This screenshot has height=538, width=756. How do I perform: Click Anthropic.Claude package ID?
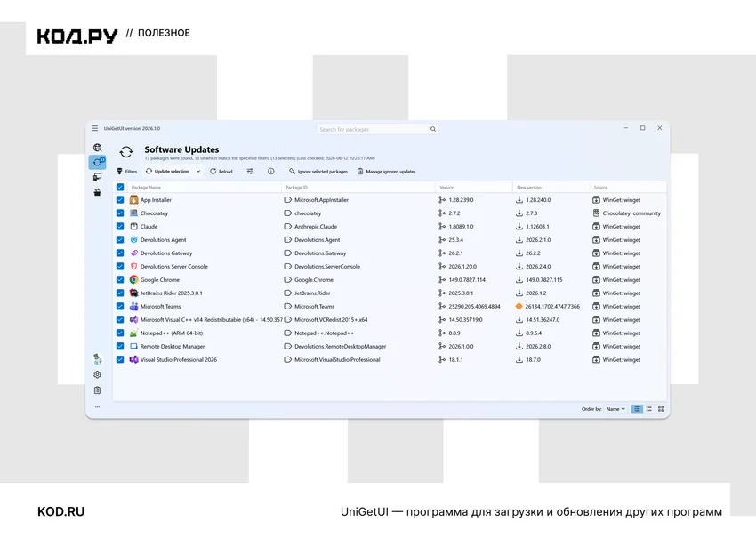(x=316, y=227)
